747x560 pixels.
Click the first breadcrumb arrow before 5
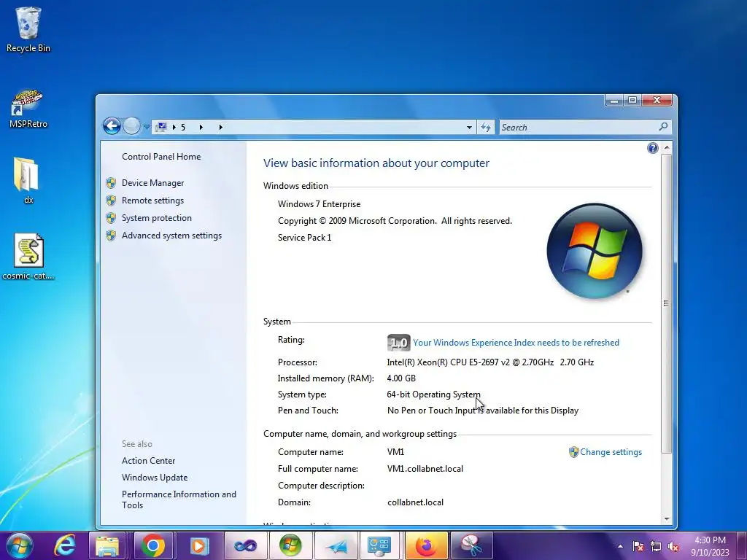tap(174, 127)
